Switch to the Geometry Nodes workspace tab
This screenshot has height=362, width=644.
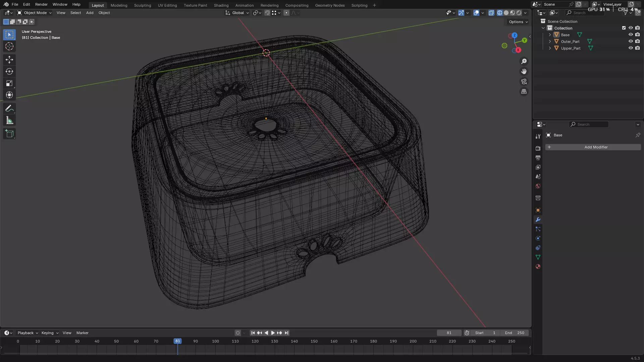[330, 5]
